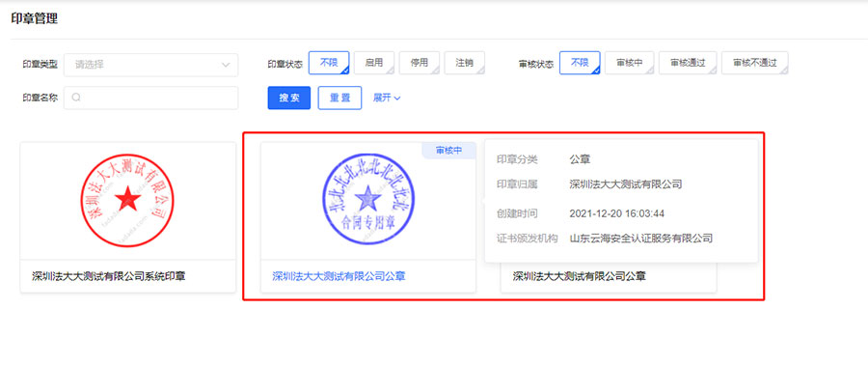Click the blue 搜索 button
This screenshot has height=366, width=868.
pyautogui.click(x=289, y=98)
